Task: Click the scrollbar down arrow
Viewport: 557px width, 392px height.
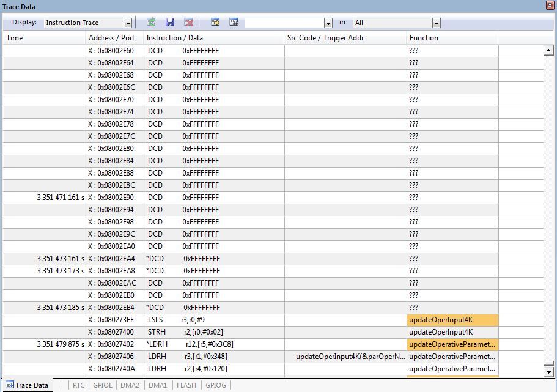Action: click(x=548, y=372)
